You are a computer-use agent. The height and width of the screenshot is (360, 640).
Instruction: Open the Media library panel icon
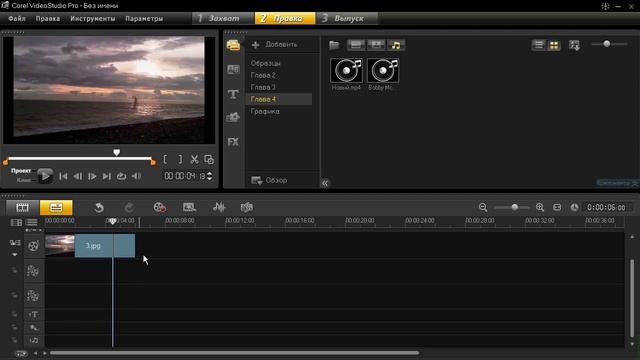pos(233,45)
